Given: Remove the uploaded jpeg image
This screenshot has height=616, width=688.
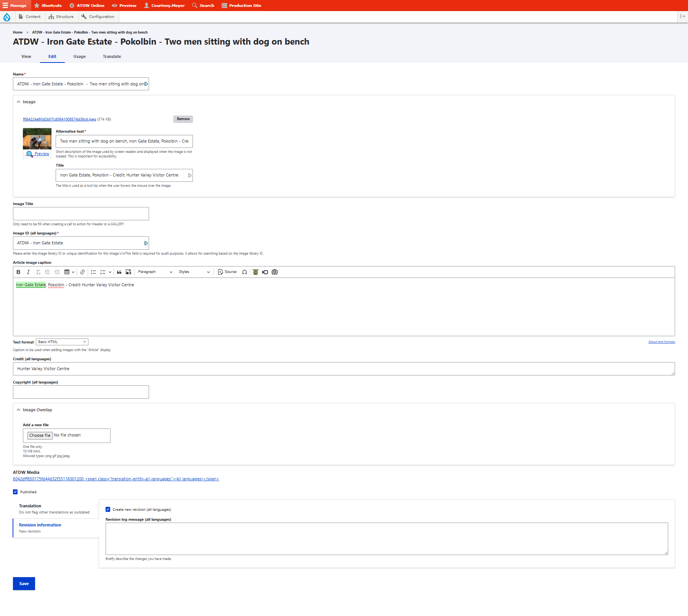Looking at the screenshot, I should pos(183,119).
